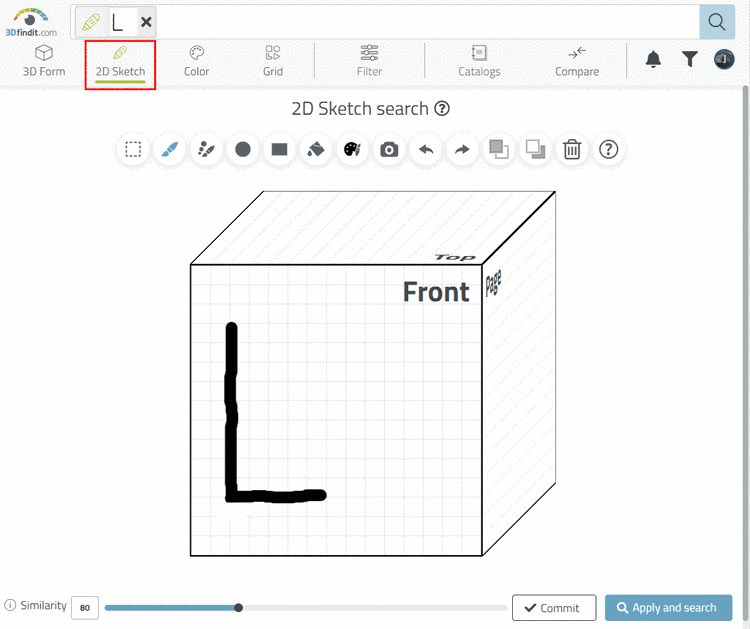Select the paint bucket fill tool
750x629 pixels.
[316, 150]
